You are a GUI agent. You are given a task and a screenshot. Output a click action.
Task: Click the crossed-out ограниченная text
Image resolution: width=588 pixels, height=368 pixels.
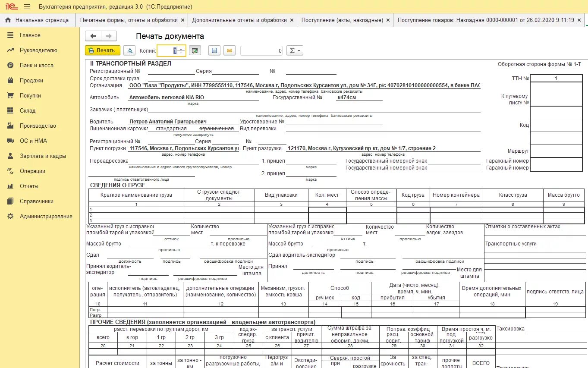coord(216,129)
